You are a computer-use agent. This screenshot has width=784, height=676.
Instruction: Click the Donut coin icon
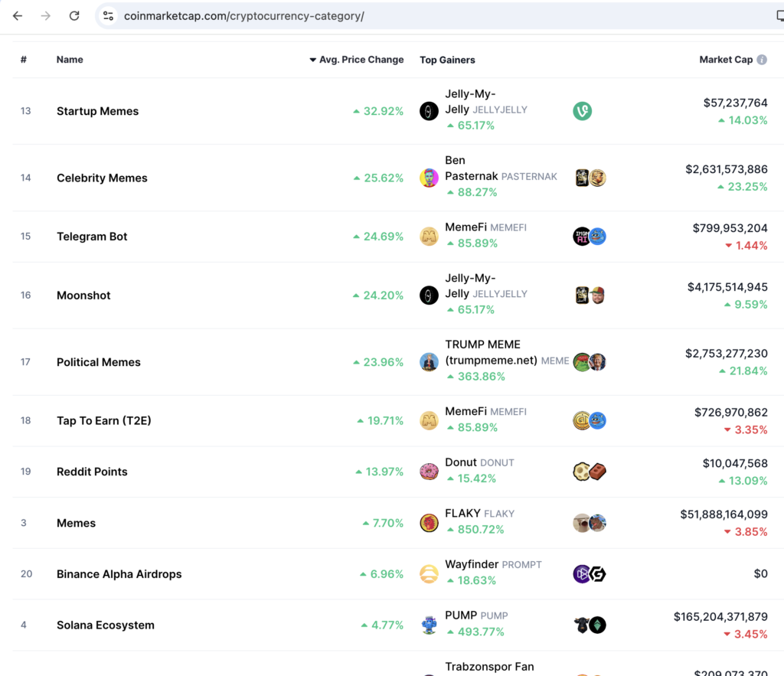click(429, 472)
